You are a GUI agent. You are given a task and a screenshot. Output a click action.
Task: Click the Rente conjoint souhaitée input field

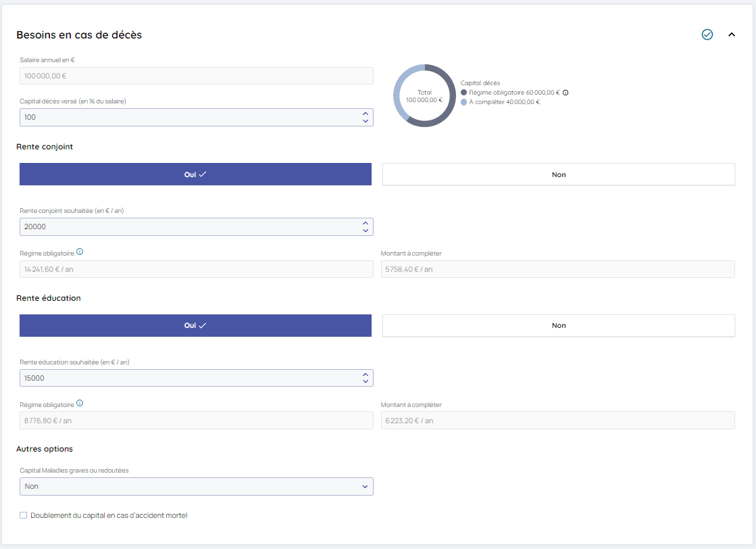(189, 226)
